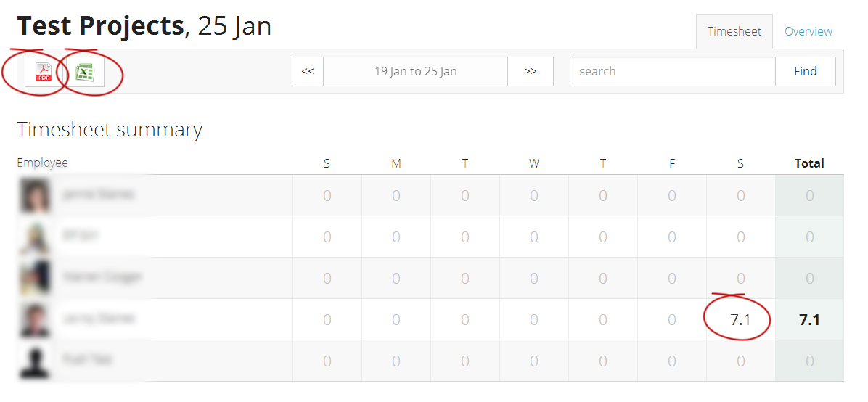
Task: Open second employee's avatar photo
Action: [x=35, y=237]
